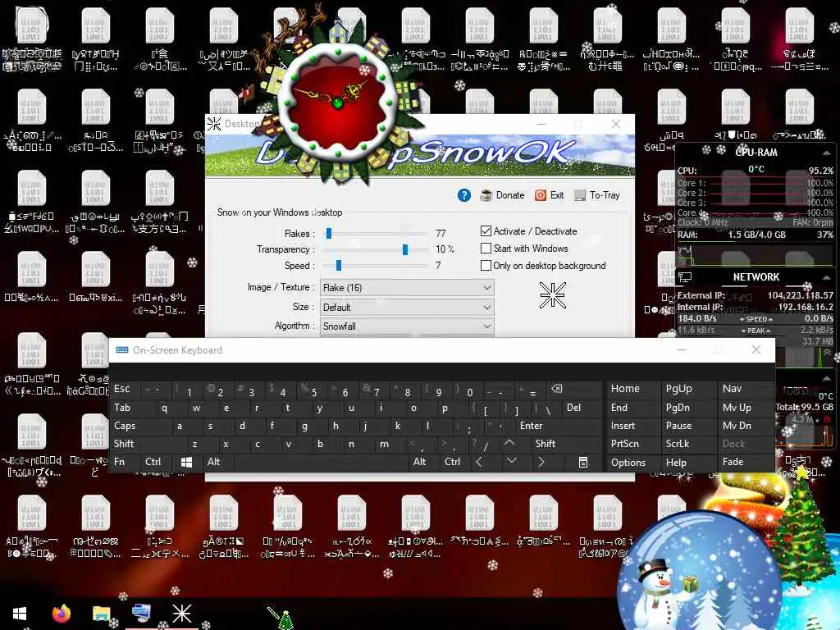Click the Del key

582,408
